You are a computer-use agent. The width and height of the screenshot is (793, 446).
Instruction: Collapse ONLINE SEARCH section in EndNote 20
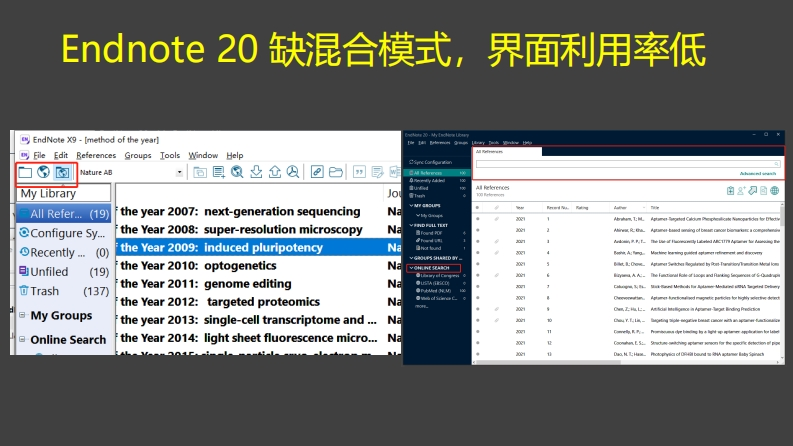pos(411,268)
